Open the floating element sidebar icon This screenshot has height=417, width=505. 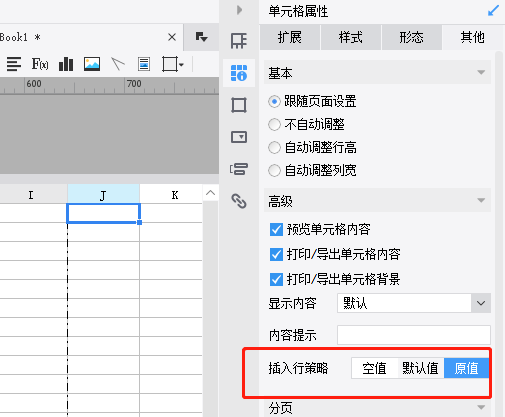(239, 105)
